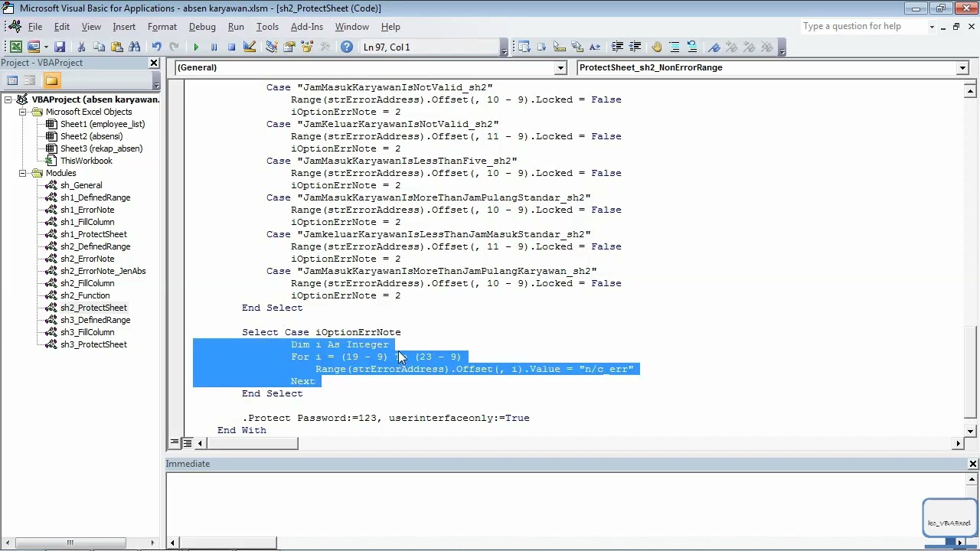Open Project Explorer toolbar icon
Viewport: 980px width, 551px height.
(271, 47)
